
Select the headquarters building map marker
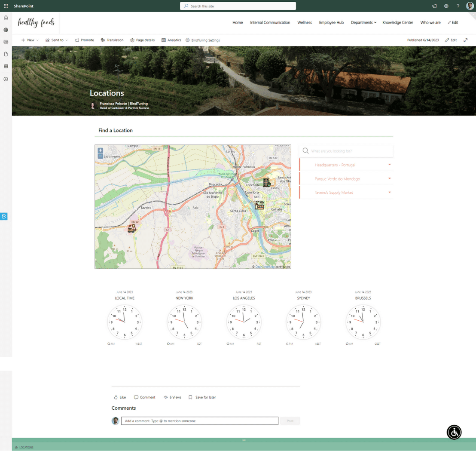point(266,183)
